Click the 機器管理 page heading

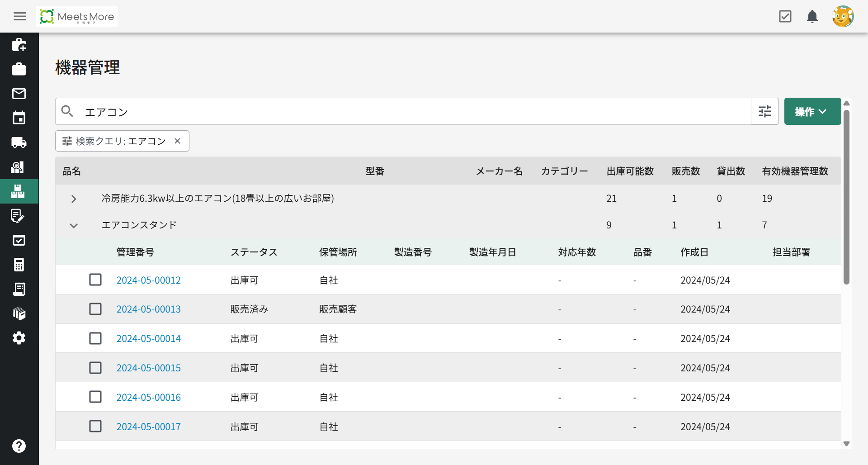[x=88, y=67]
